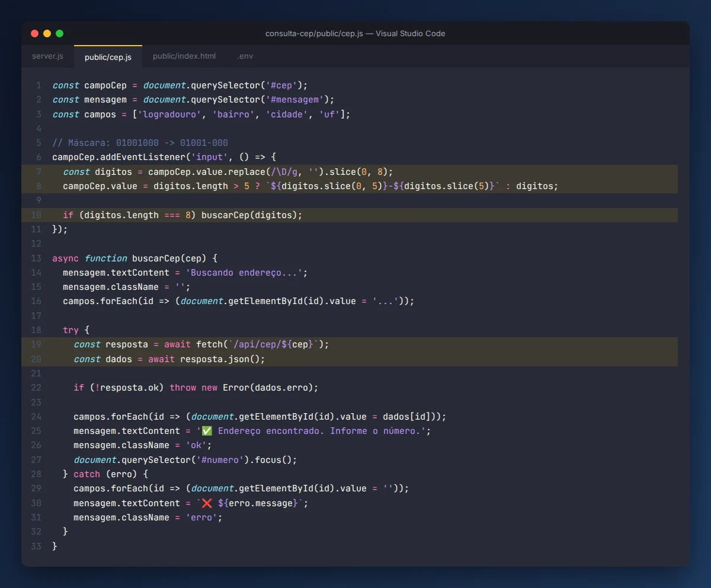Switch to the server.js tab
Screen dimensions: 711x588
click(x=47, y=56)
